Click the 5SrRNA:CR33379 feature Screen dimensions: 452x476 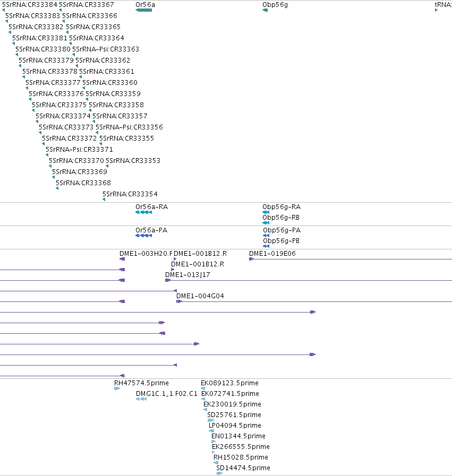coord(46,60)
